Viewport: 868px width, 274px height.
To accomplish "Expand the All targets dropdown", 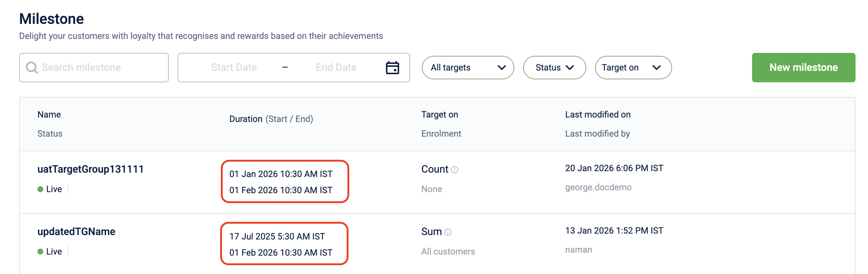I will (x=468, y=68).
